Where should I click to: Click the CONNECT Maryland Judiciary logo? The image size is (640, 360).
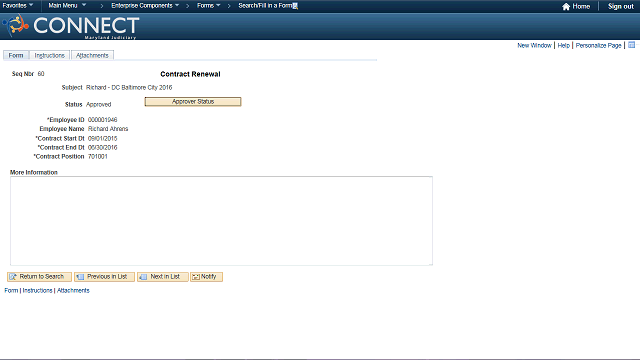71,26
